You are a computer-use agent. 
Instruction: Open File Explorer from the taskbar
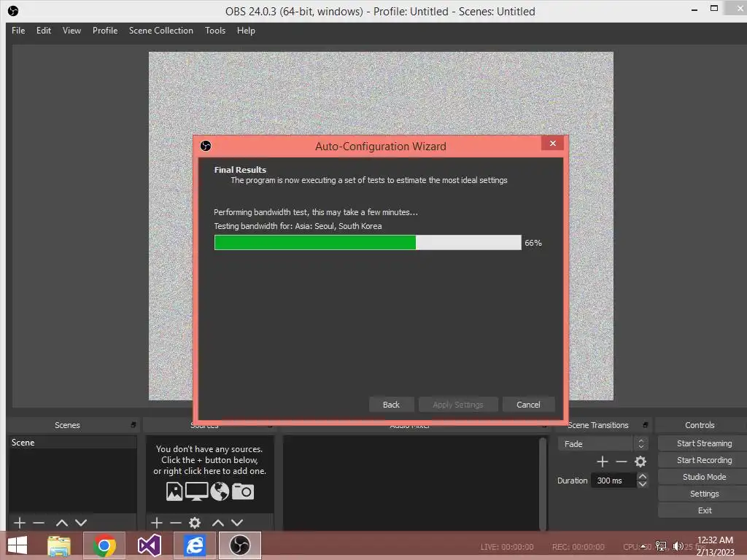pos(58,545)
